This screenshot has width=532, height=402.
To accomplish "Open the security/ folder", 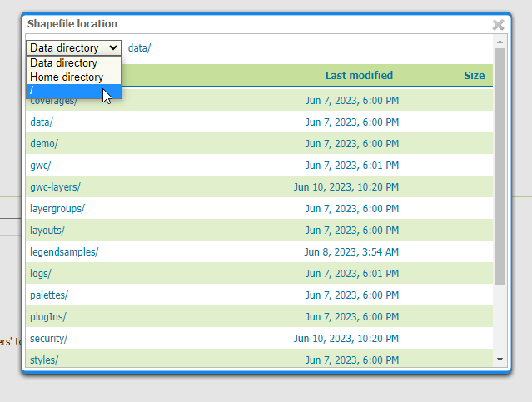I will point(48,338).
